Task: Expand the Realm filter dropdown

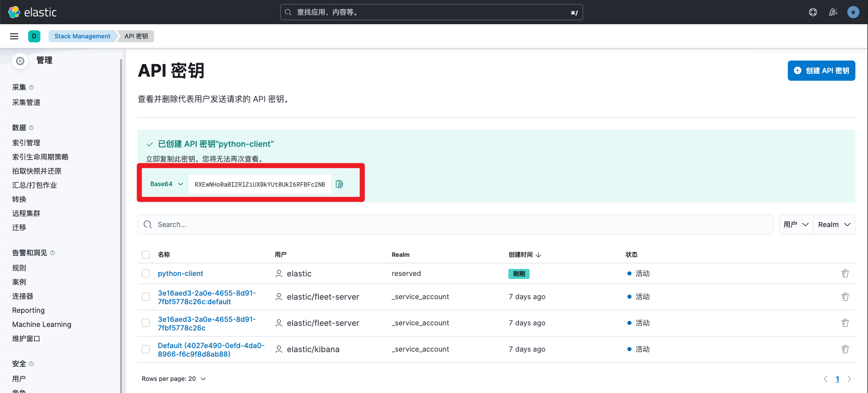Action: click(834, 224)
